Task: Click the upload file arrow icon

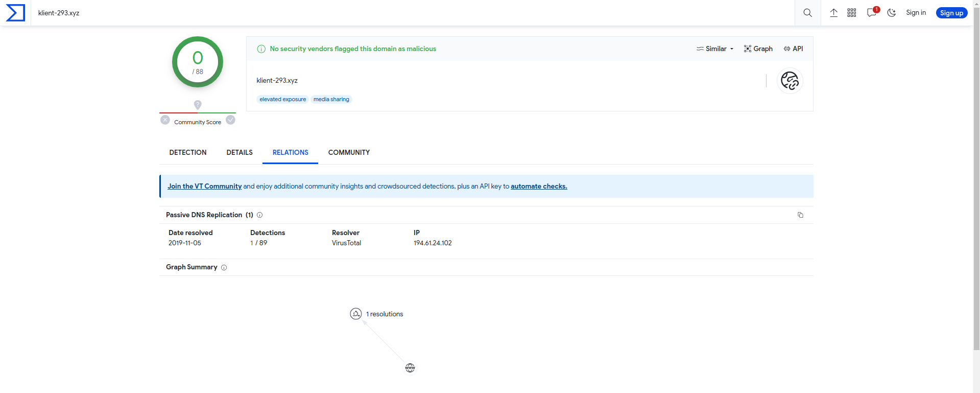Action: point(833,13)
